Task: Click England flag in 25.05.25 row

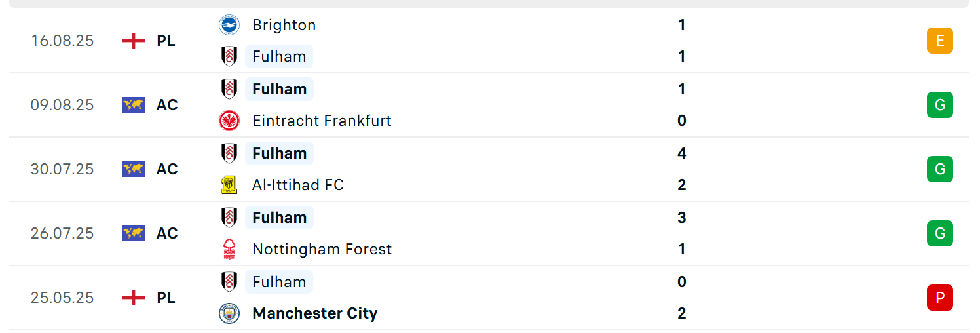Action: tap(134, 298)
